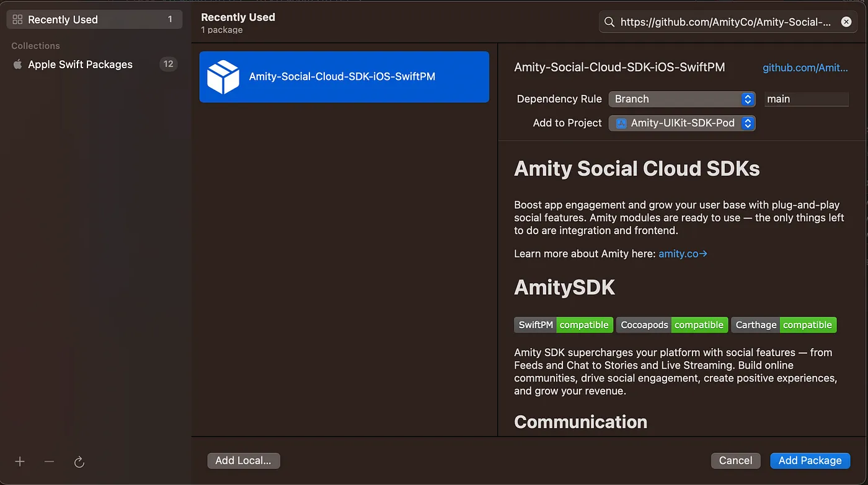Screen dimensions: 868x485
Task: Edit the main branch name field
Action: (806, 99)
